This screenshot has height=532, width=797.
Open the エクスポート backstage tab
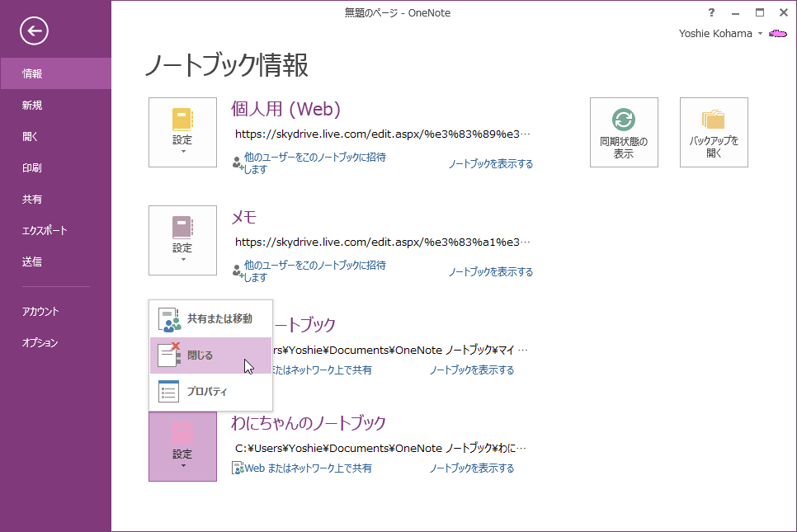click(45, 230)
